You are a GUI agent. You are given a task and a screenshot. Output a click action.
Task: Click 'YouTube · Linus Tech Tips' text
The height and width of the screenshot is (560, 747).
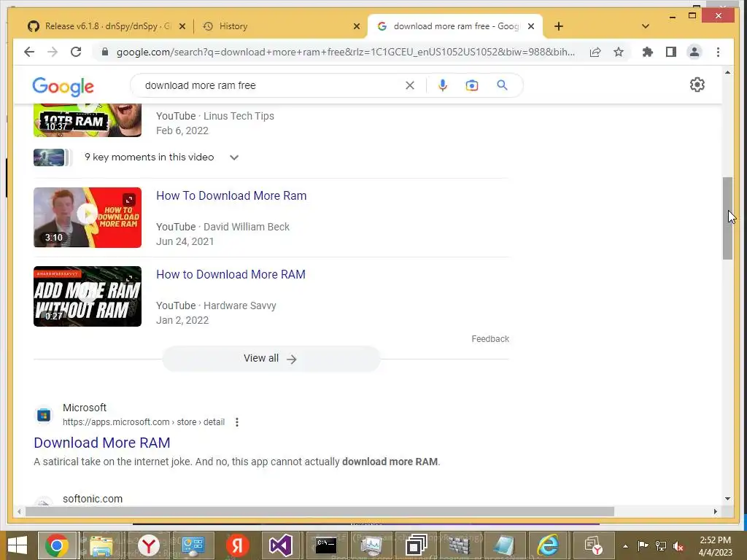[x=215, y=116]
